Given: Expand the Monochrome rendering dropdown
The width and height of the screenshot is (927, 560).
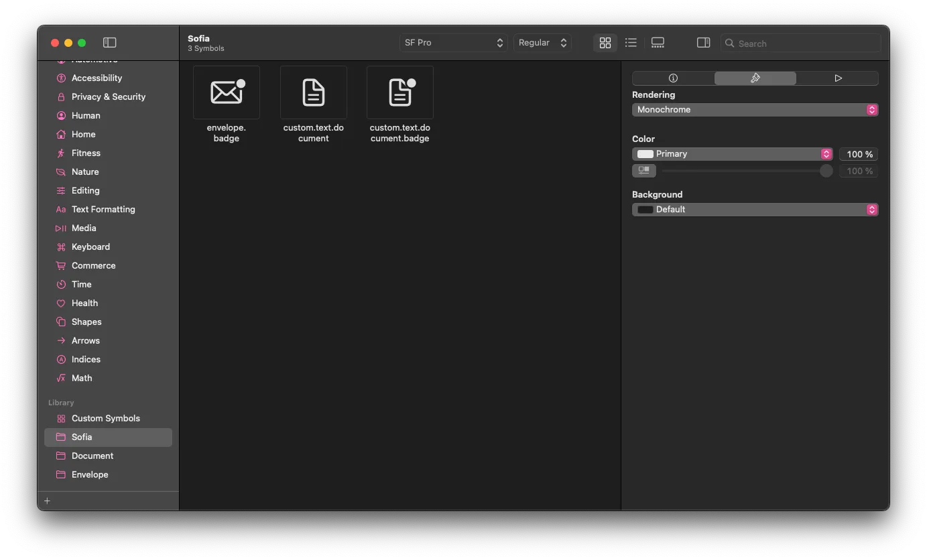Looking at the screenshot, I should (x=755, y=110).
